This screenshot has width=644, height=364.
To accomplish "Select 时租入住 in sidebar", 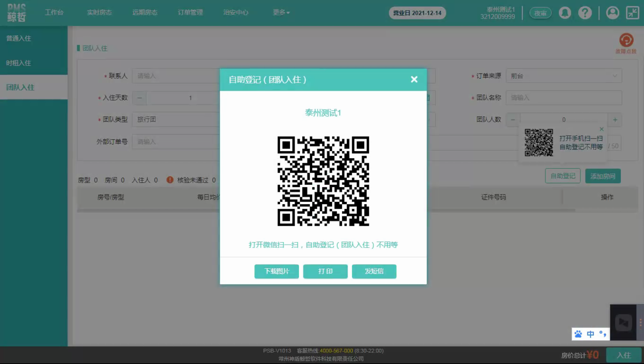I will pyautogui.click(x=34, y=63).
